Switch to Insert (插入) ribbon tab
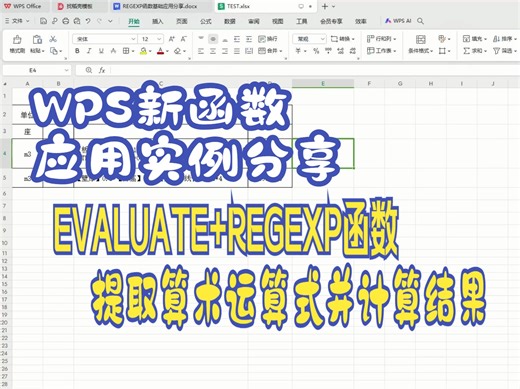The width and height of the screenshot is (520, 389). tap(157, 21)
